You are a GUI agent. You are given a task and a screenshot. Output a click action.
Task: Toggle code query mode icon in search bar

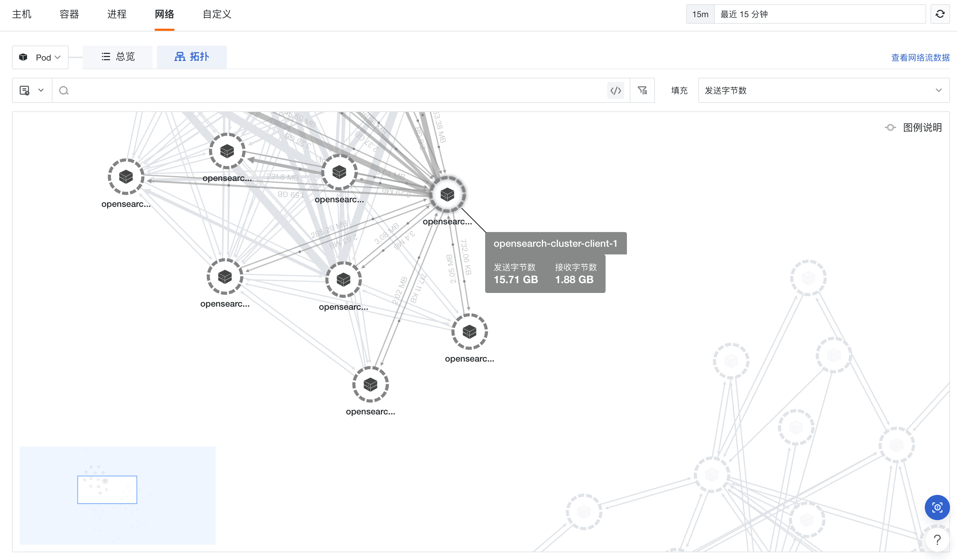tap(615, 90)
